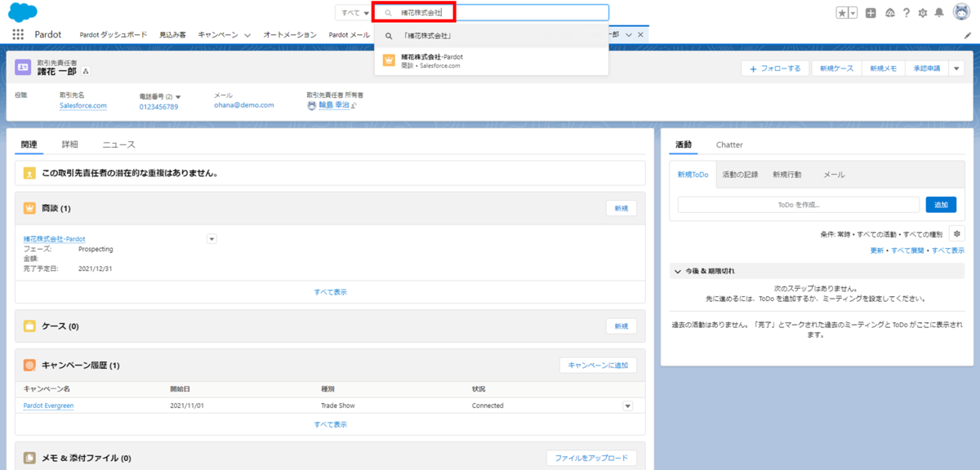Image resolution: width=980 pixels, height=470 pixels.
Task: Click the pencil edit navigation icon
Action: 968,35
